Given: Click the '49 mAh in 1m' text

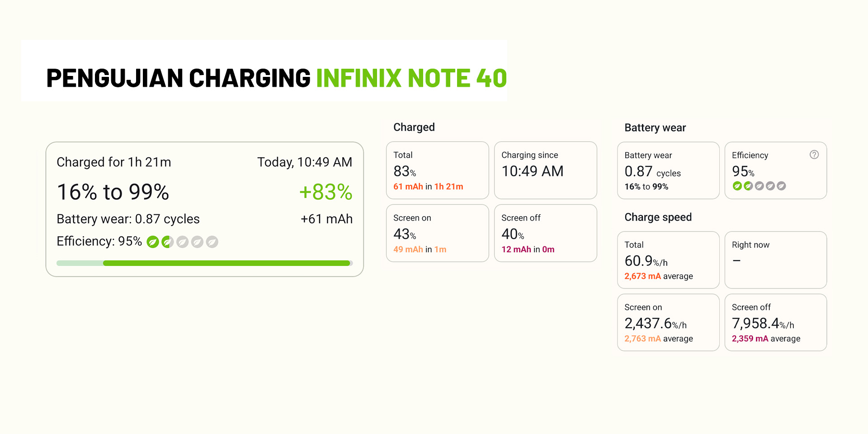Looking at the screenshot, I should [x=420, y=249].
